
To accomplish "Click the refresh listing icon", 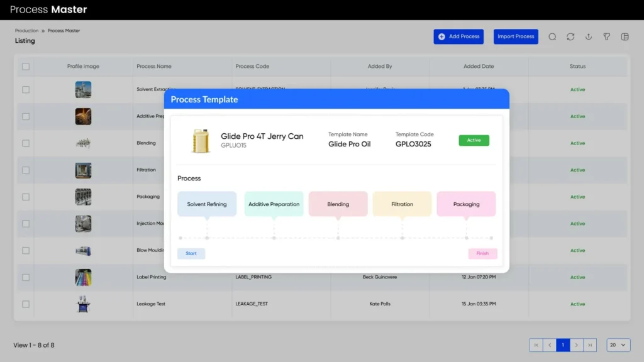I will pyautogui.click(x=570, y=36).
